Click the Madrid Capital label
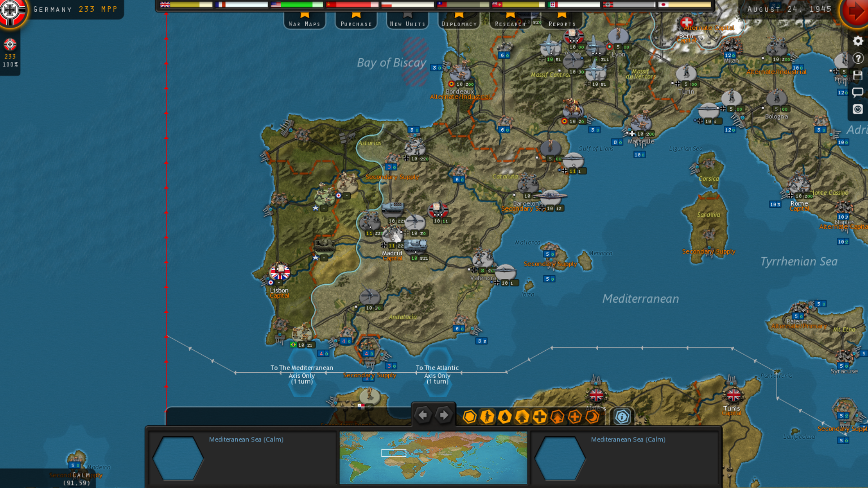 [x=392, y=256]
